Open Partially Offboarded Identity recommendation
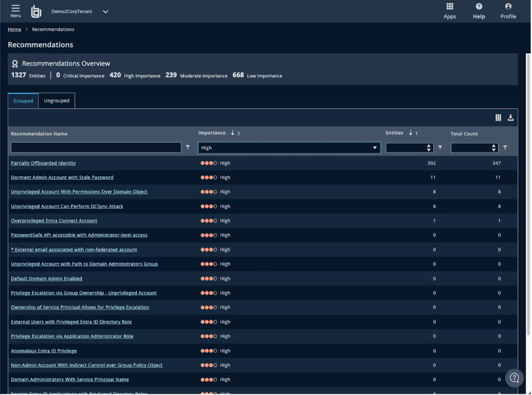 (43, 163)
